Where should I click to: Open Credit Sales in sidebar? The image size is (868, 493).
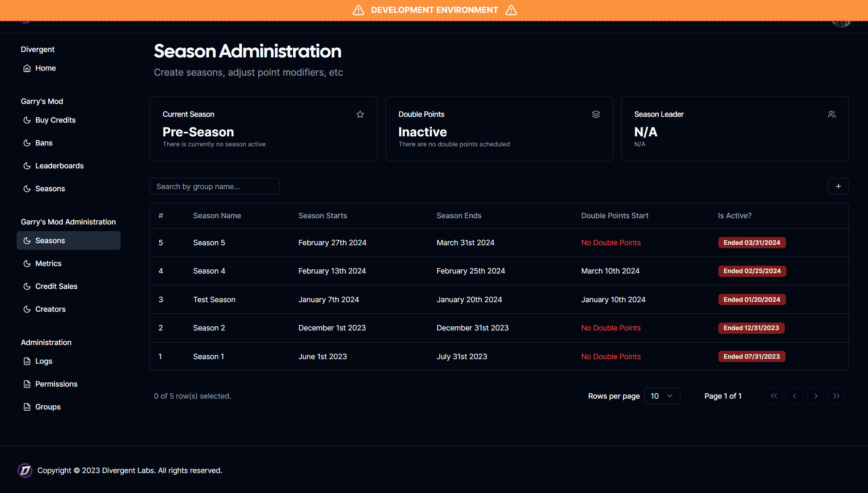56,286
